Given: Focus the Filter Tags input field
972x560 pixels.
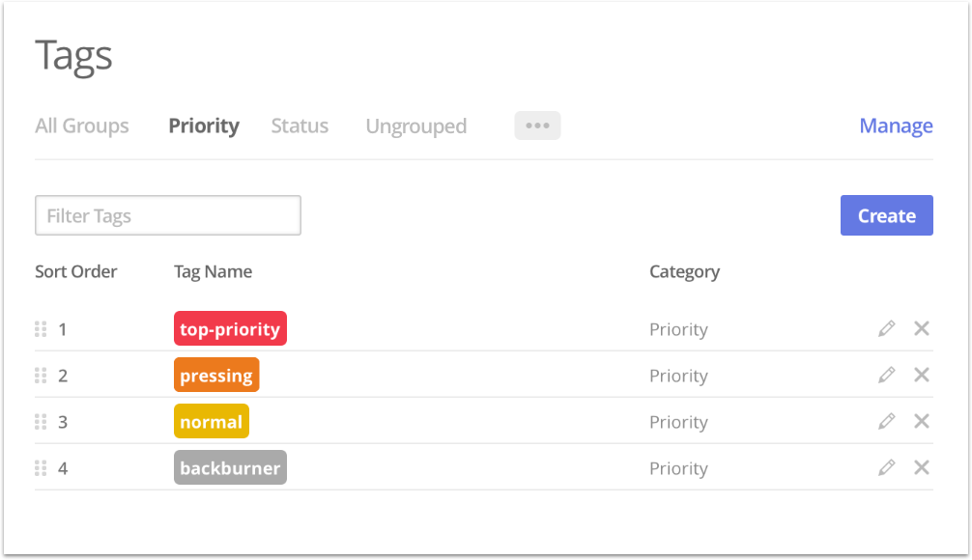Looking at the screenshot, I should (x=168, y=216).
